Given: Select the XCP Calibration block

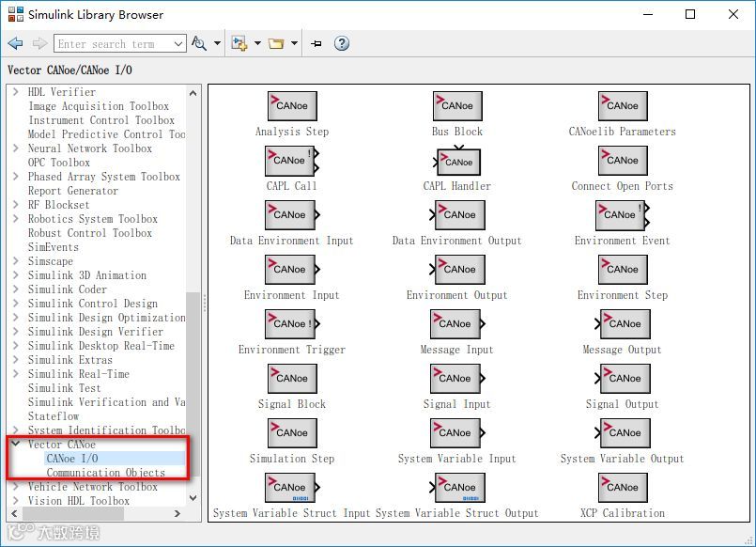Looking at the screenshot, I should click(623, 488).
